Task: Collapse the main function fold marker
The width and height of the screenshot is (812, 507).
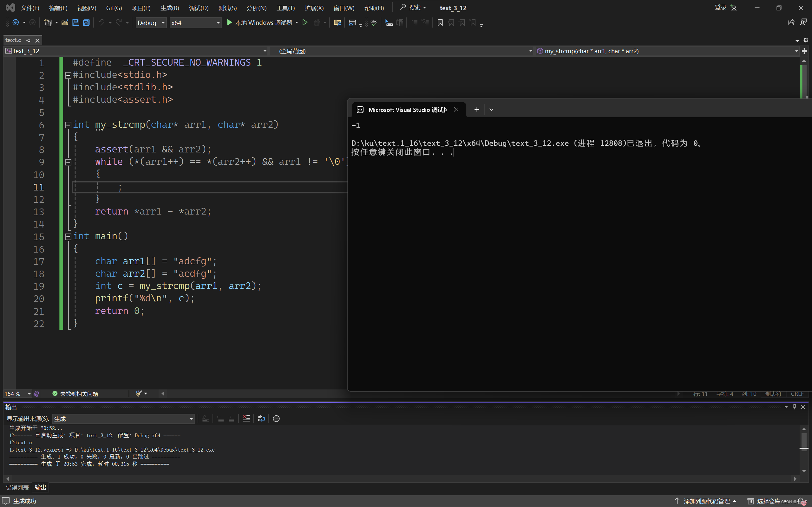Action: tap(68, 237)
